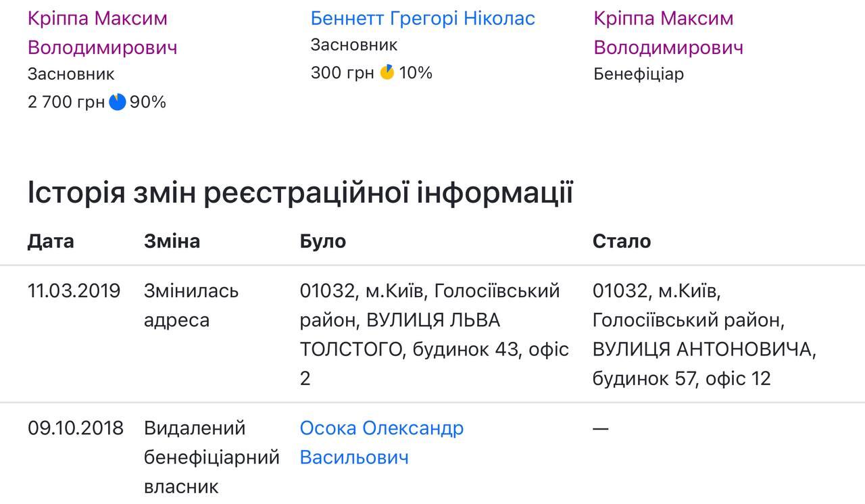
Task: Open Осока Олександр Васильович link
Action: point(382,443)
